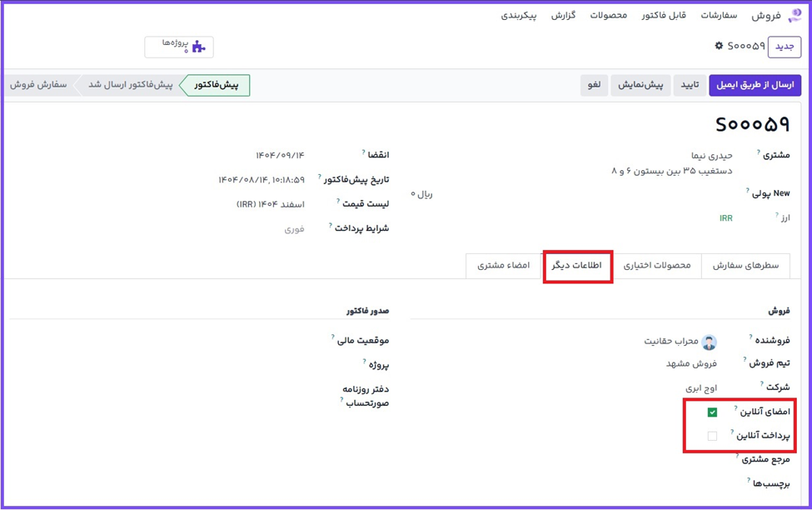The height and width of the screenshot is (510, 812).
Task: Click the help icon beside موقعیت مالی
Action: (331, 337)
